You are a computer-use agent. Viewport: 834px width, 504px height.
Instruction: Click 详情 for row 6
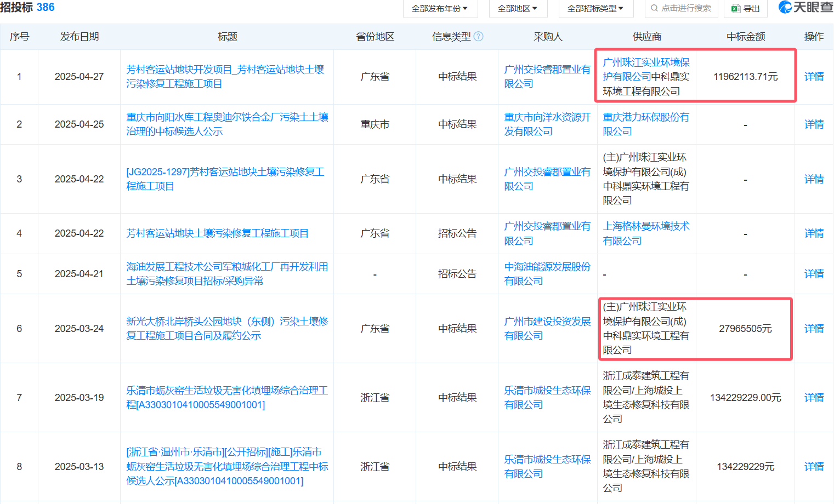click(x=814, y=329)
